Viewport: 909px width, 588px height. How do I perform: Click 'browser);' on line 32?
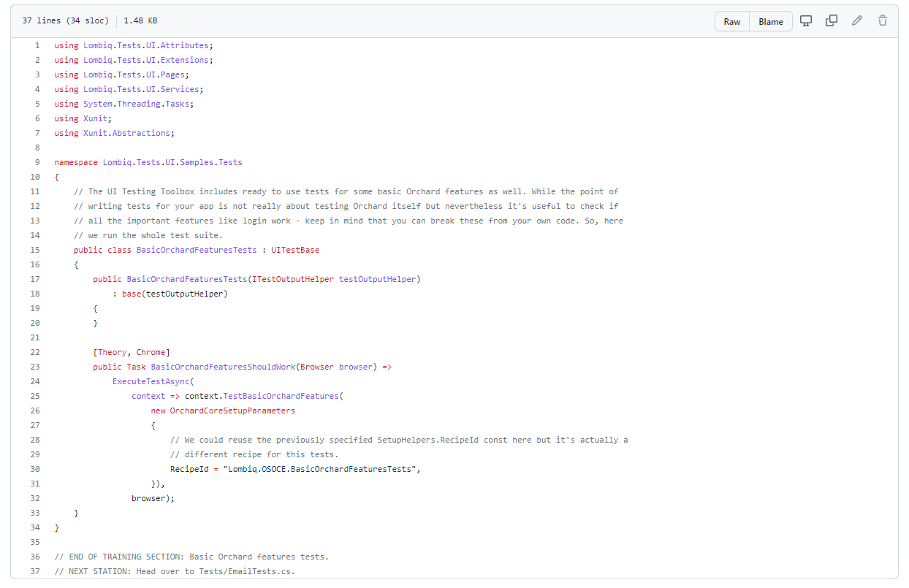tap(153, 498)
